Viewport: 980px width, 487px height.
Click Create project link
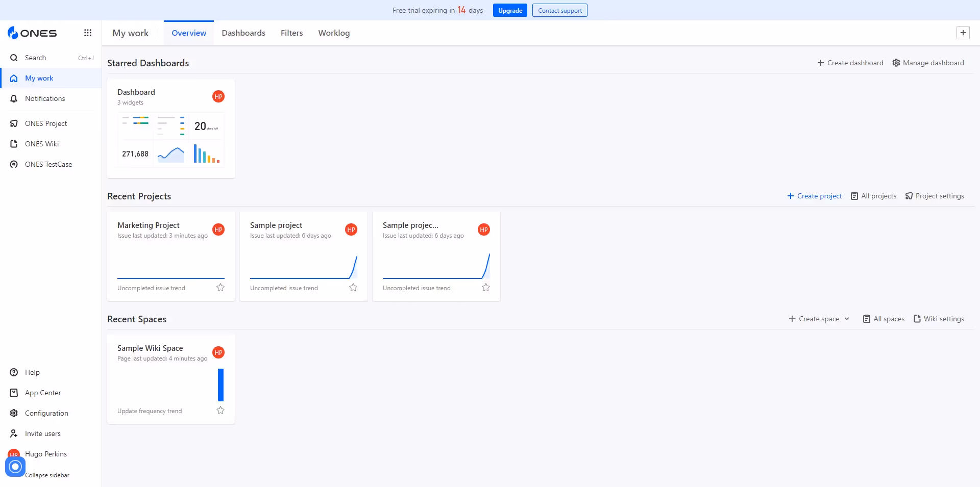(x=814, y=196)
